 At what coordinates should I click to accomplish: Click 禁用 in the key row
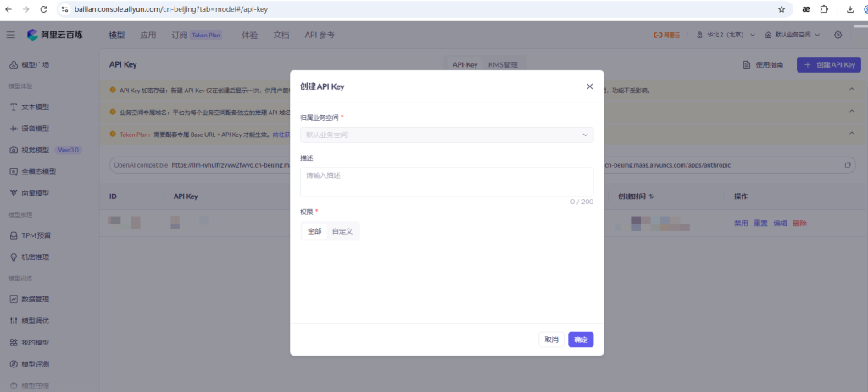click(741, 223)
